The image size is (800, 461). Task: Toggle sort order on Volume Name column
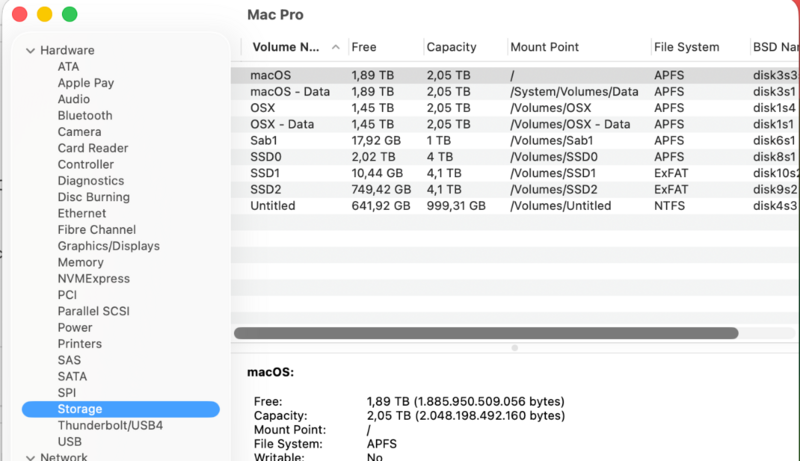[335, 47]
